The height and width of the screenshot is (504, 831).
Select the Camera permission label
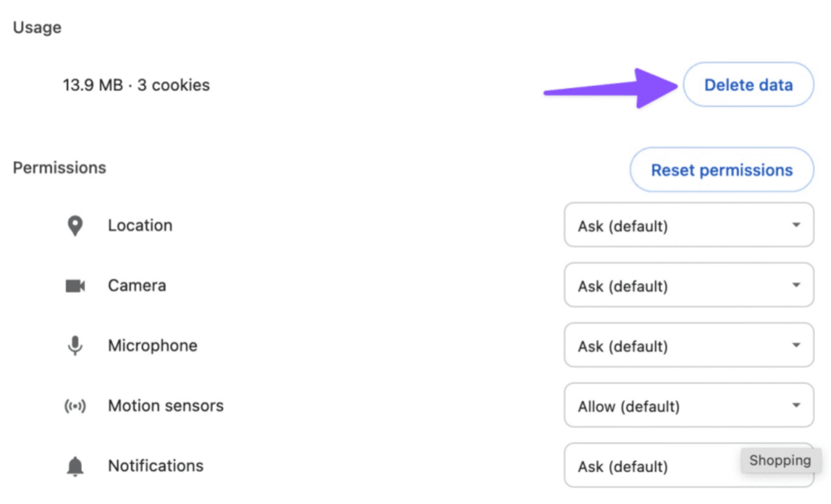click(137, 286)
